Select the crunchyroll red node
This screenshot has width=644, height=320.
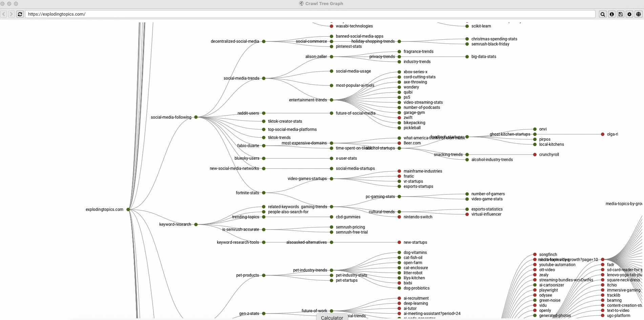[x=535, y=155]
